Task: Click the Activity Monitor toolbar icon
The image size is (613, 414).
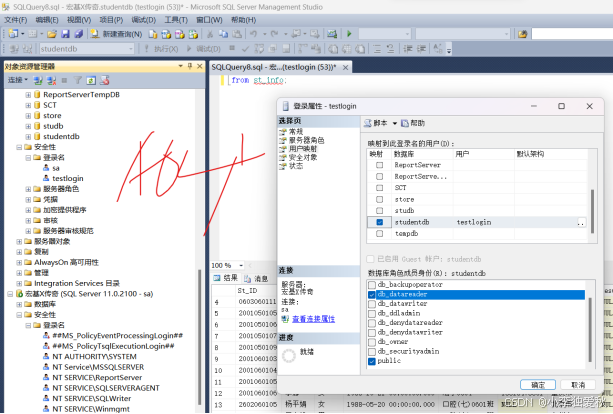Action: (x=332, y=34)
